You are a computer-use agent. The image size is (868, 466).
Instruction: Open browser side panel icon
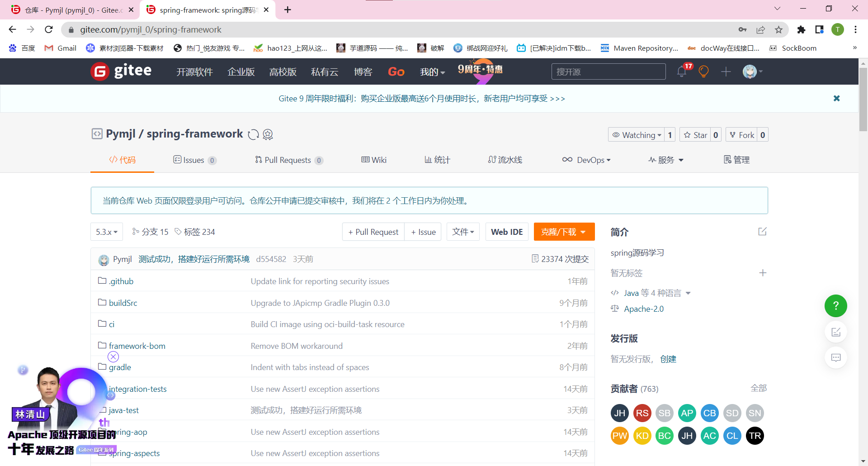pos(819,29)
